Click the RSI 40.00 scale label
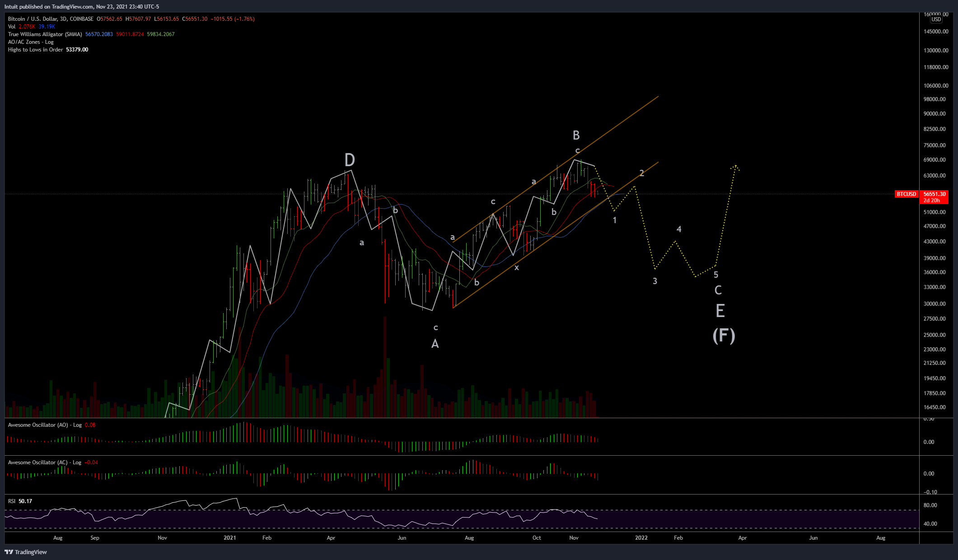 coord(930,524)
